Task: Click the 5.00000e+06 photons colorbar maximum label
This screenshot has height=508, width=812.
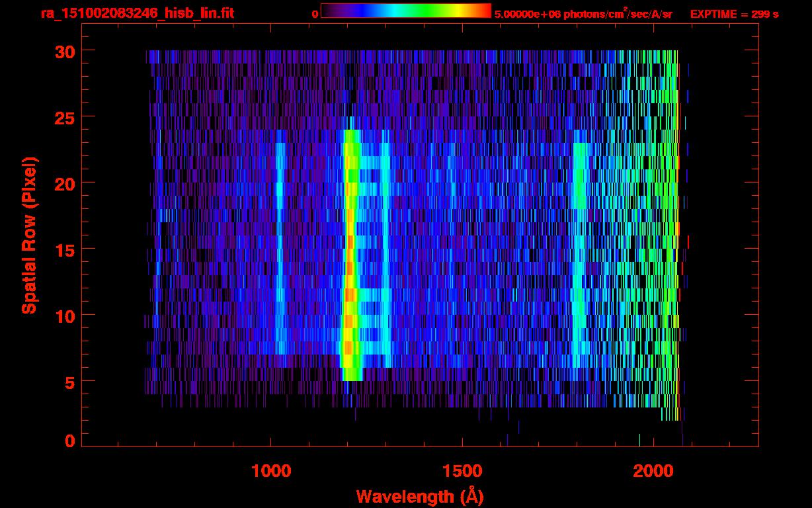Action: point(583,14)
